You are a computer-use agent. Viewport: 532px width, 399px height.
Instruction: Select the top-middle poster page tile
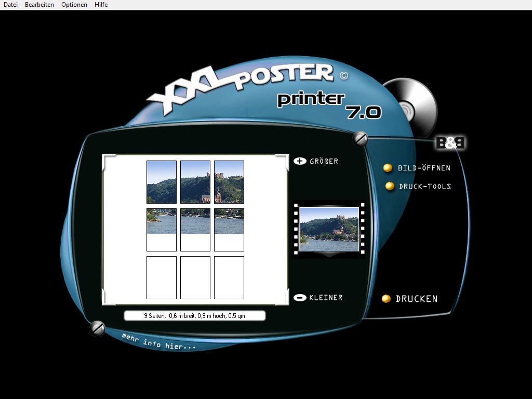click(x=195, y=182)
